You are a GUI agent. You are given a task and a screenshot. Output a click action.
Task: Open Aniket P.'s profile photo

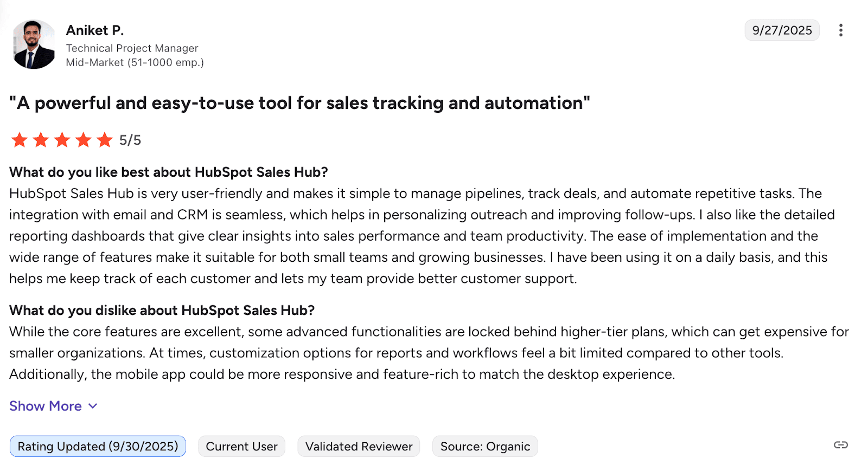34,44
